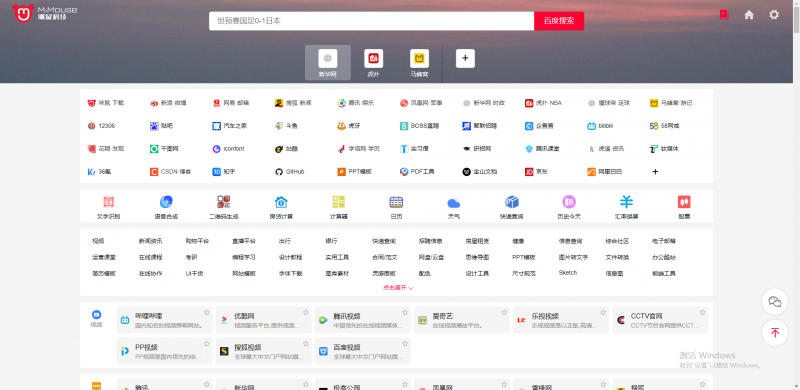Open the BOSS直聘 shortcut
The width and height of the screenshot is (800, 390).
[x=419, y=126]
